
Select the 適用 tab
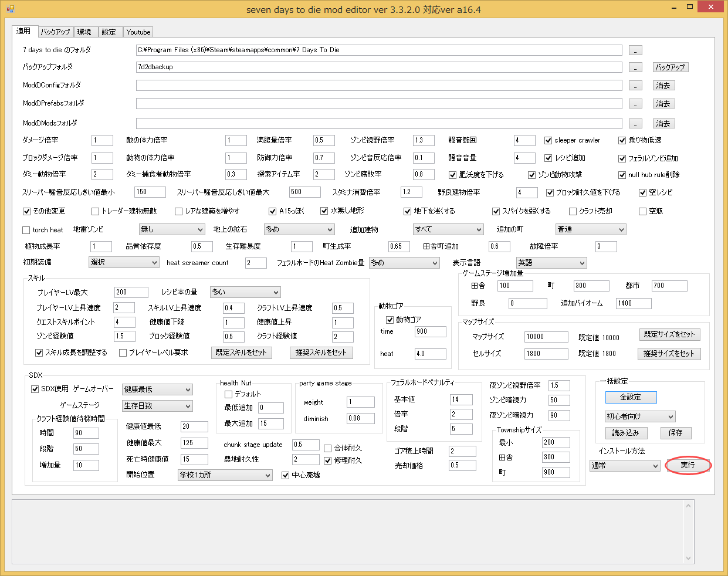tap(24, 31)
